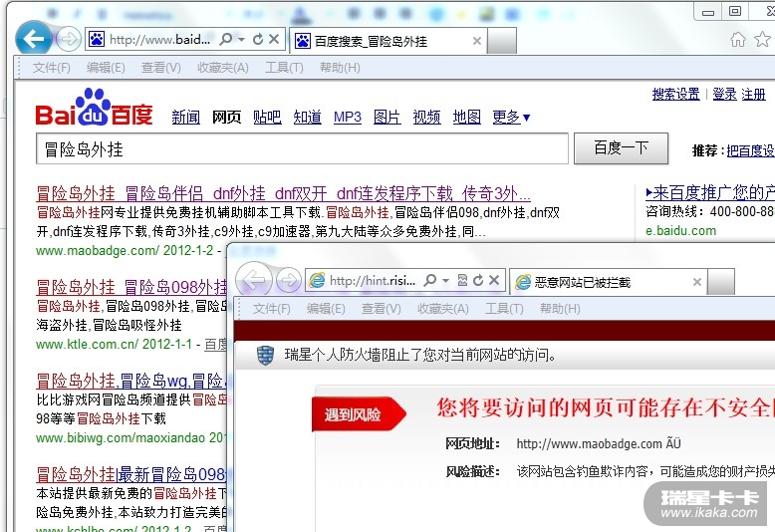Click IE favicon in hint.risi address bar
The width and height of the screenshot is (775, 532).
click(x=317, y=281)
